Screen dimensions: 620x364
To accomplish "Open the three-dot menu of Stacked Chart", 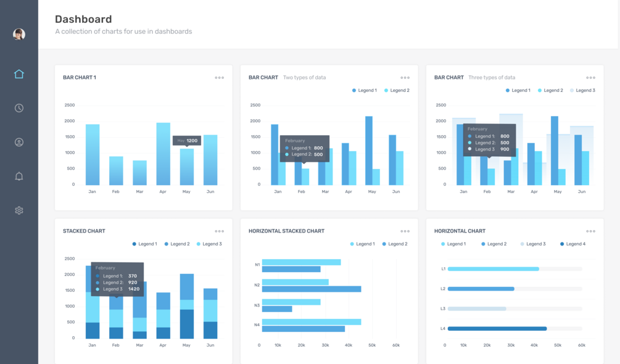I will point(220,231).
